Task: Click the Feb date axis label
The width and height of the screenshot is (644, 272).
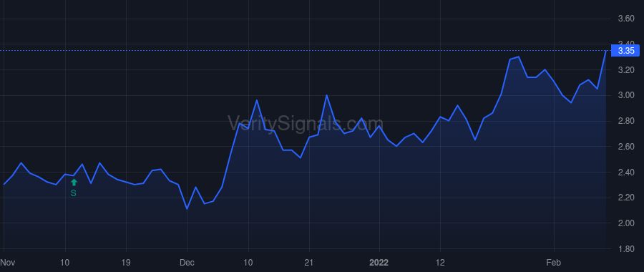Action: coord(554,263)
